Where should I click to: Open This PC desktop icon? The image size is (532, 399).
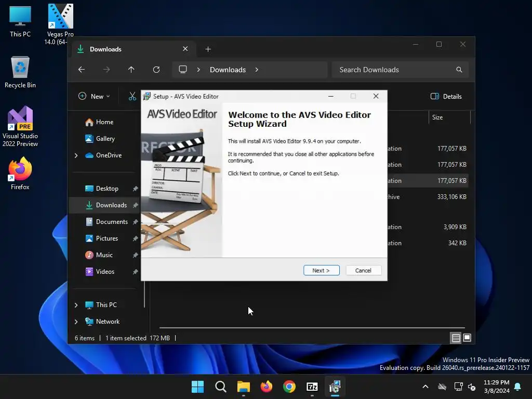point(20,21)
